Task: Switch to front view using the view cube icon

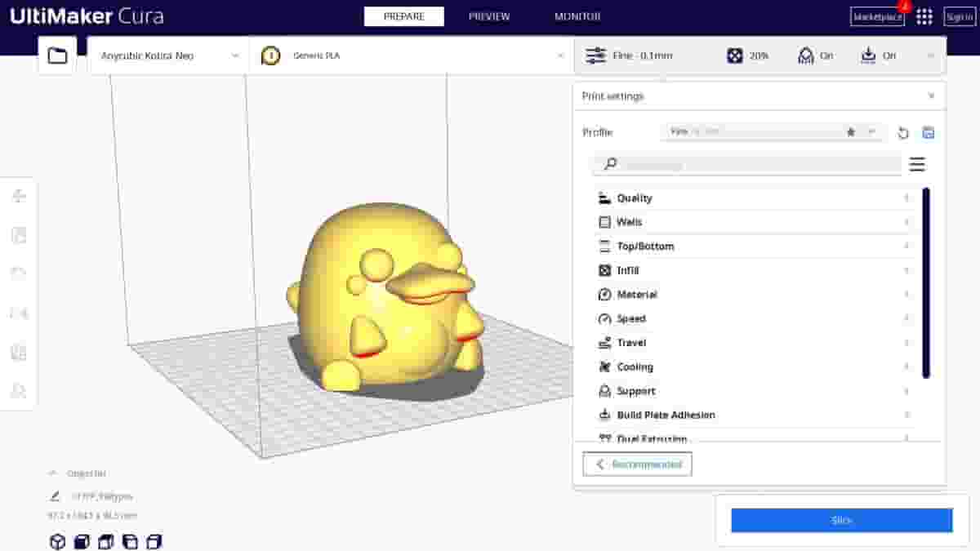Action: click(80, 540)
